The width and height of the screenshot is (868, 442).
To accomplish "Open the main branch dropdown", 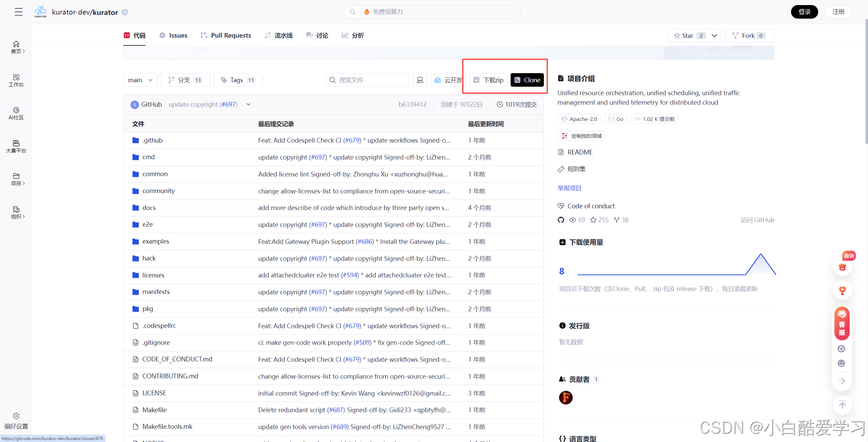I will [x=140, y=80].
